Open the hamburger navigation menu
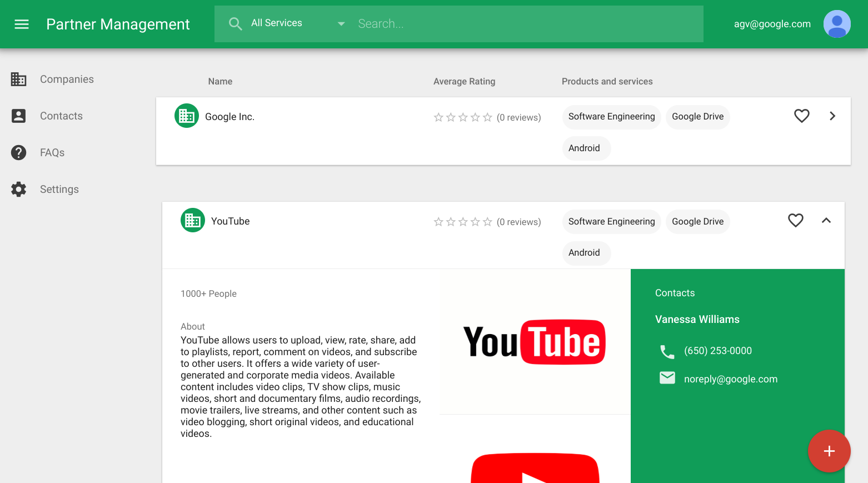The width and height of the screenshot is (868, 483). pos(22,24)
